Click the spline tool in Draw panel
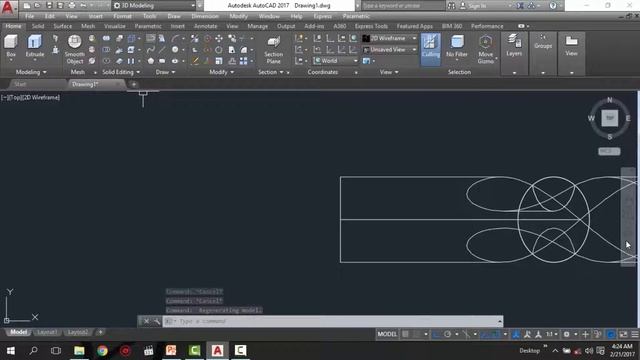 151,50
